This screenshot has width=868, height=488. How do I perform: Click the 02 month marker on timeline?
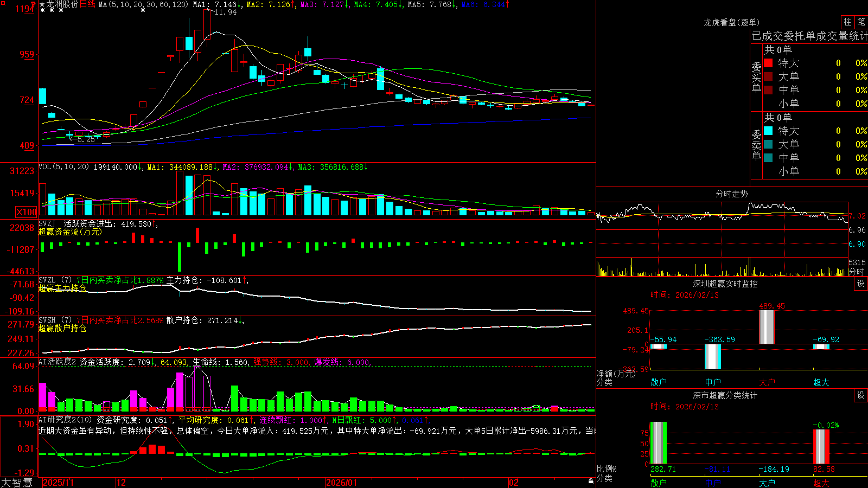click(x=513, y=483)
